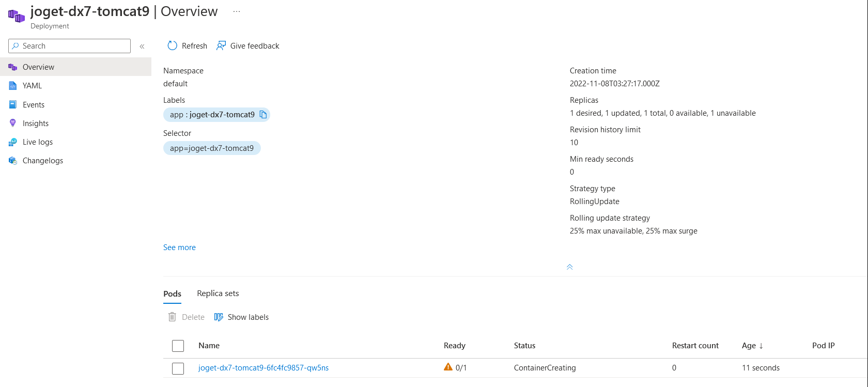The width and height of the screenshot is (868, 387).
Task: Open the Changelogs icon
Action: (13, 161)
